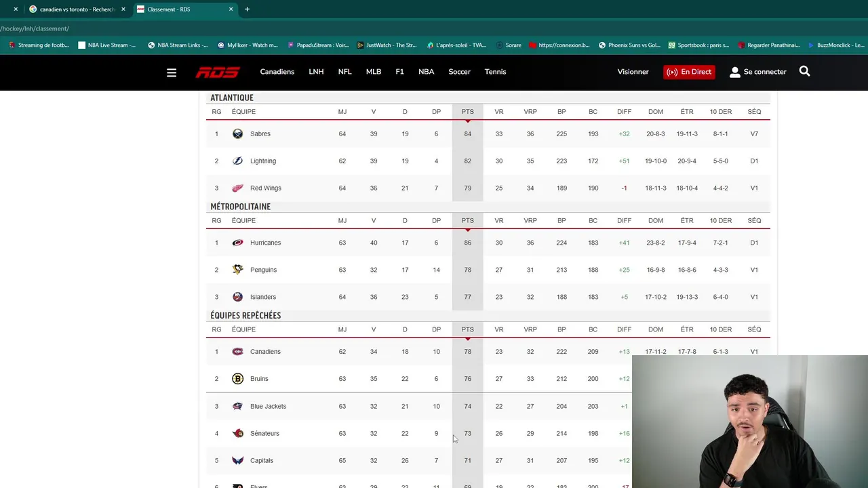The image size is (868, 488).
Task: Open the Soccer nav menu
Action: (x=460, y=72)
